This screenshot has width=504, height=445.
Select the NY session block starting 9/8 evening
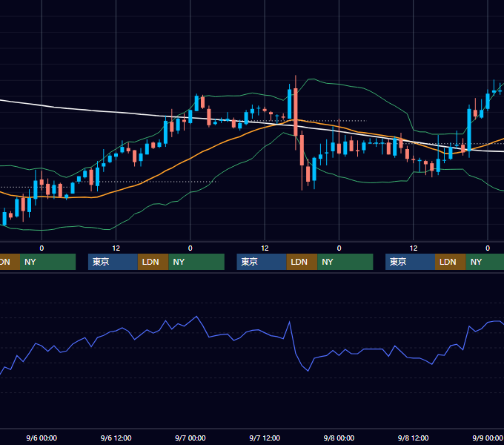(485, 262)
